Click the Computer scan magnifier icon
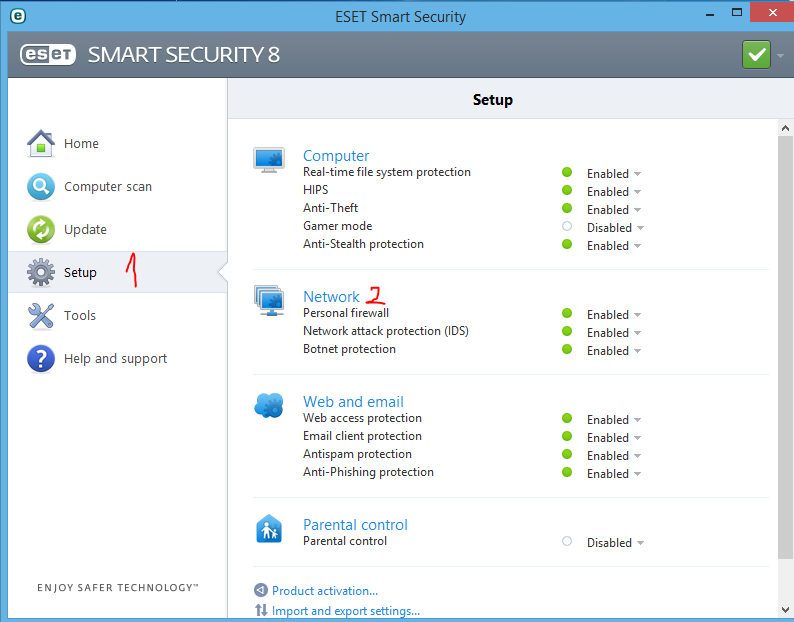 pyautogui.click(x=40, y=186)
